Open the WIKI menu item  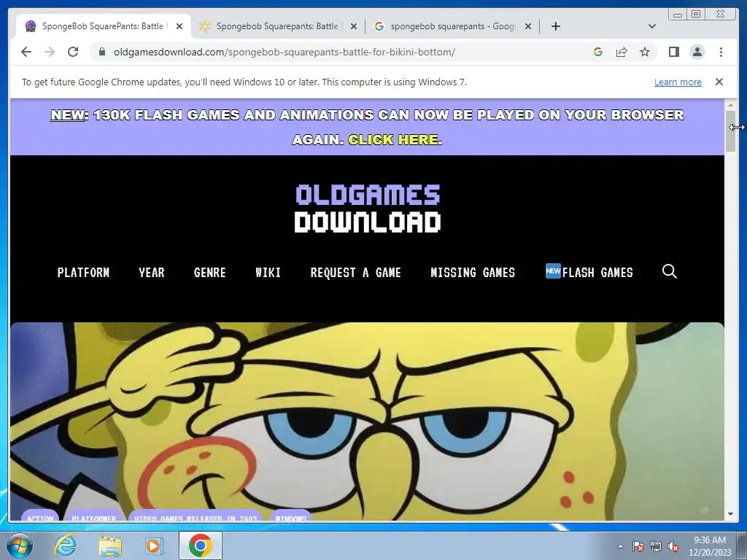(268, 273)
